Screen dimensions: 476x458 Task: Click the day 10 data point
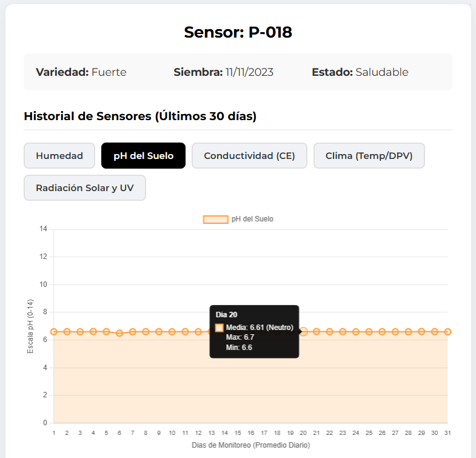[x=172, y=332]
